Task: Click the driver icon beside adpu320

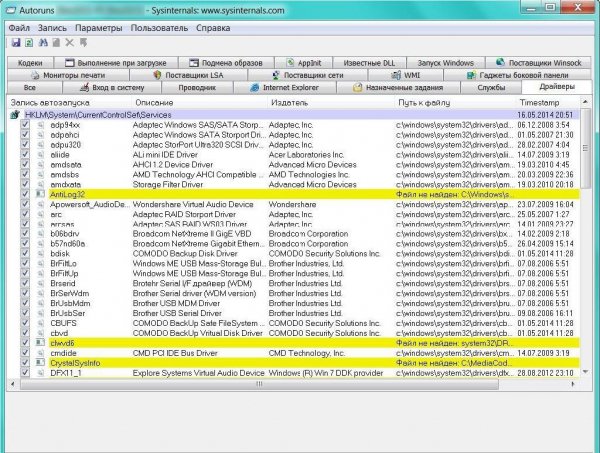Action: tap(41, 145)
